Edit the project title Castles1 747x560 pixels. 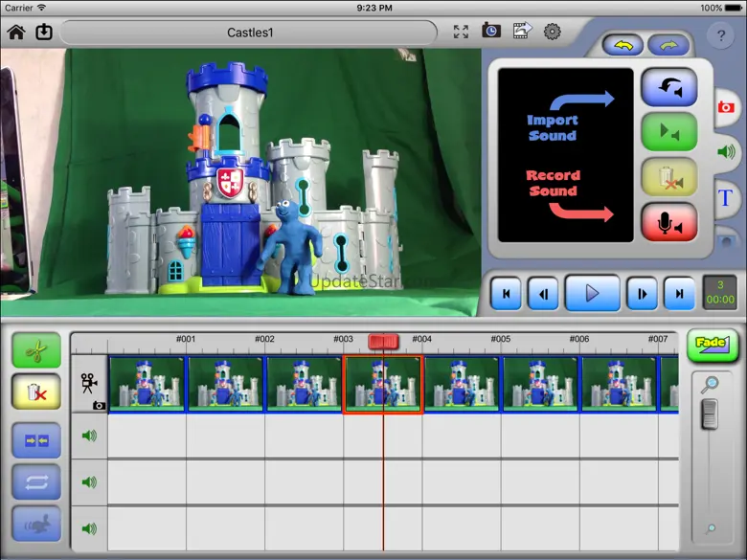(x=249, y=33)
